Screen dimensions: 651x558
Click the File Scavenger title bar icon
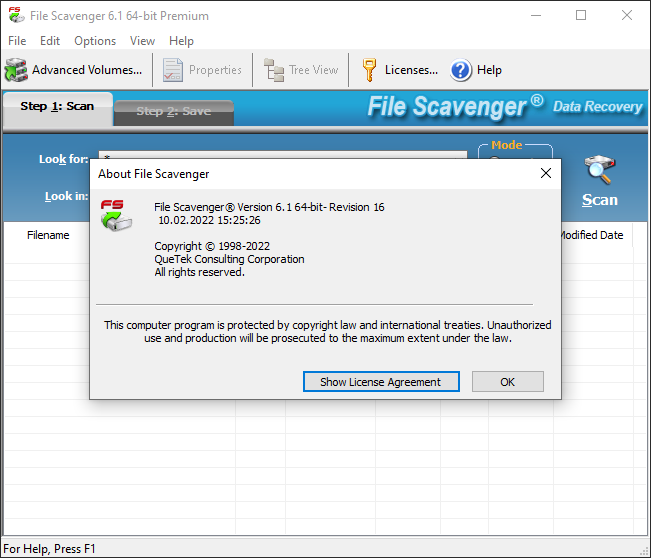pos(16,15)
